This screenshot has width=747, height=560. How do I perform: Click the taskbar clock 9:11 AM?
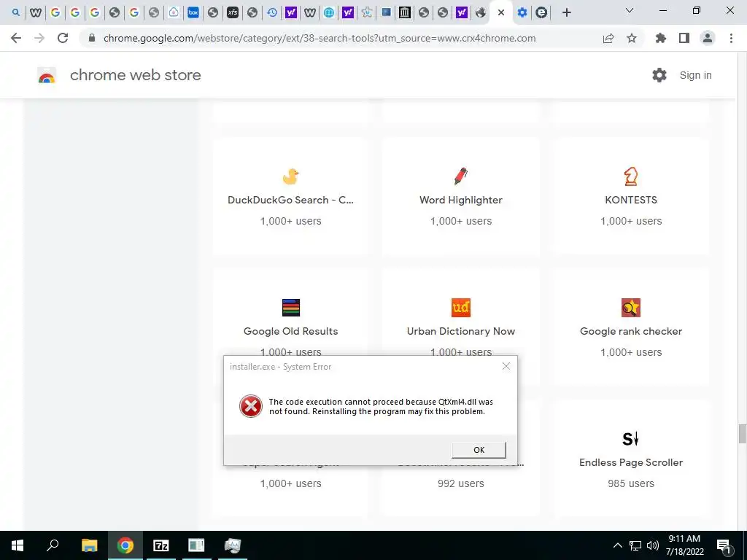(x=684, y=539)
